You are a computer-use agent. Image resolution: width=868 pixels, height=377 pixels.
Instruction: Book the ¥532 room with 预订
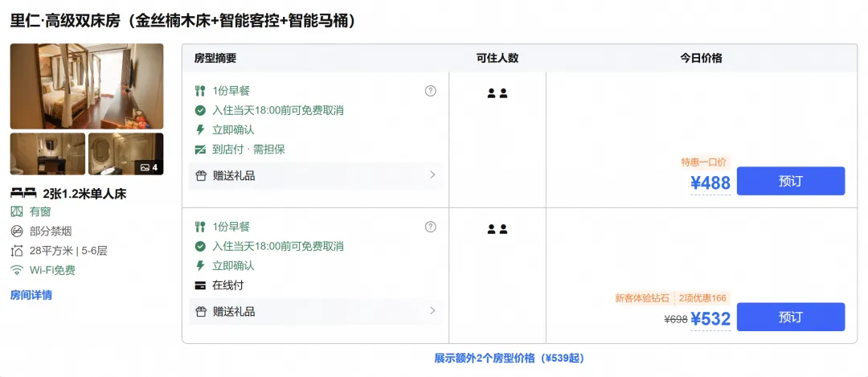(791, 318)
